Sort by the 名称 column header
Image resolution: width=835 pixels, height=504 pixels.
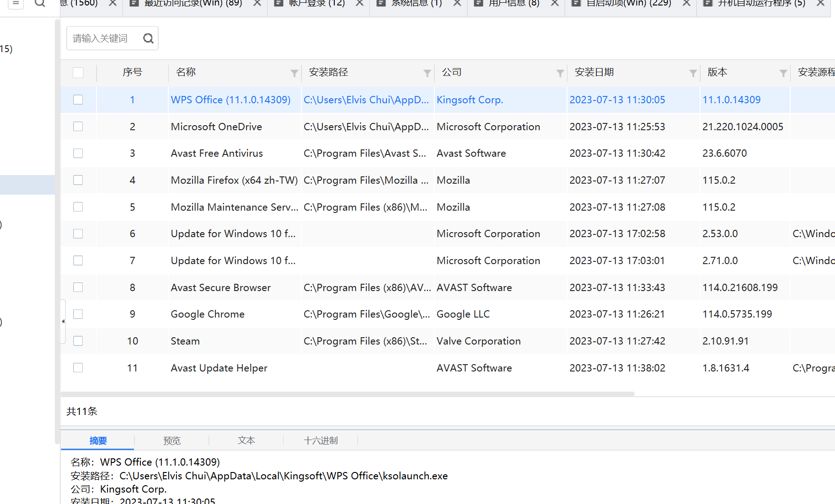[186, 73]
